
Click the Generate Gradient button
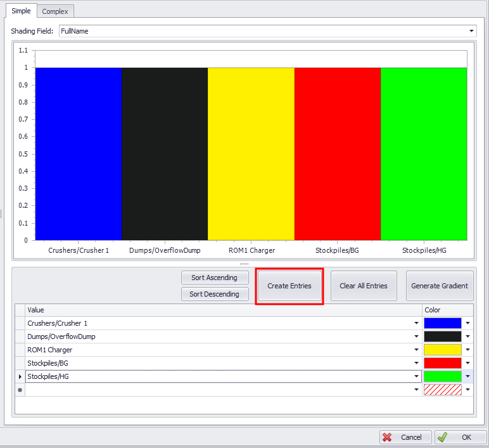tap(439, 286)
